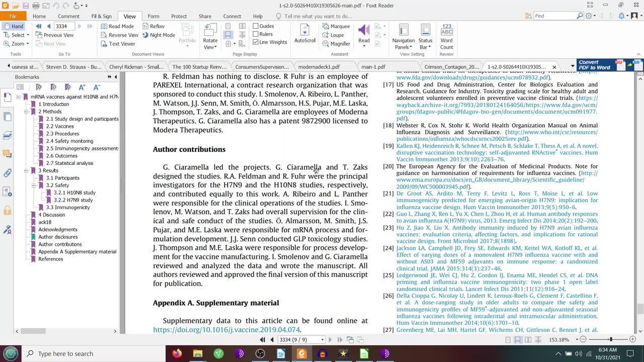
Task: Open Navigation Panels dropdown
Action: [x=404, y=36]
